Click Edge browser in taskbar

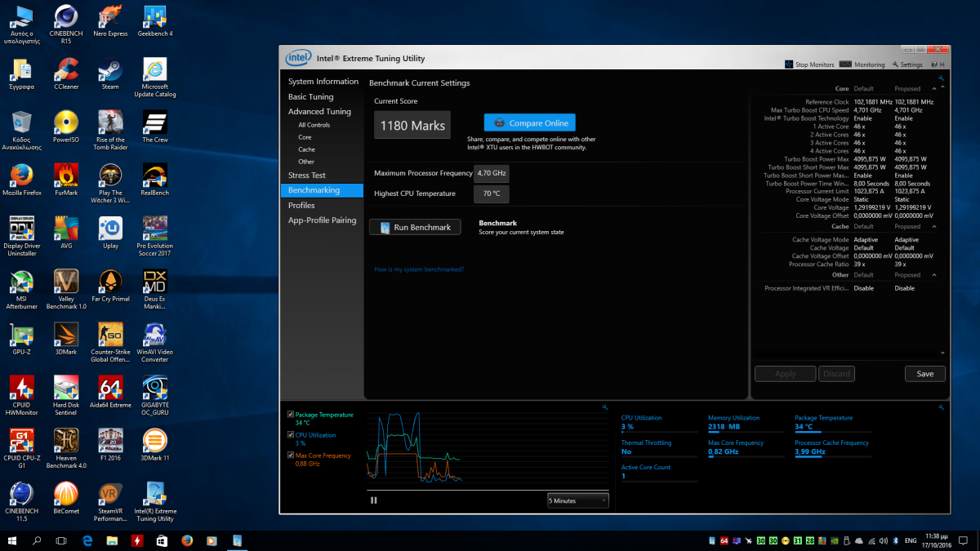(87, 540)
